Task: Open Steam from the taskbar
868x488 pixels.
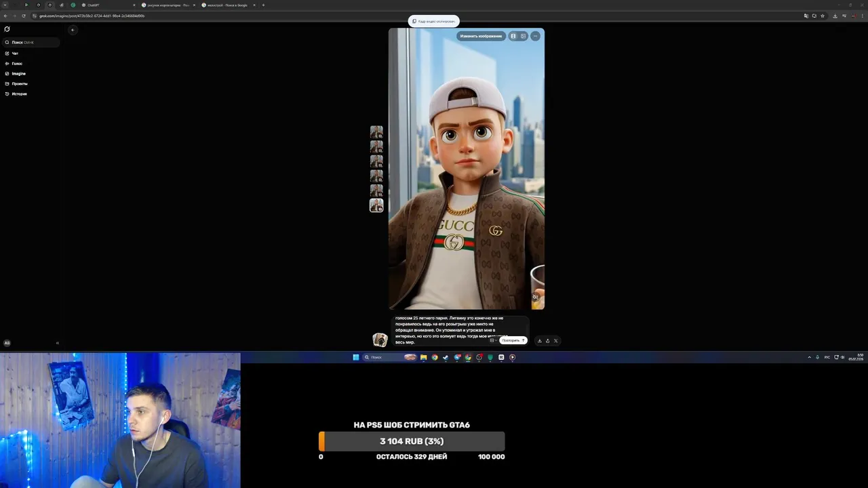Action: pos(446,357)
